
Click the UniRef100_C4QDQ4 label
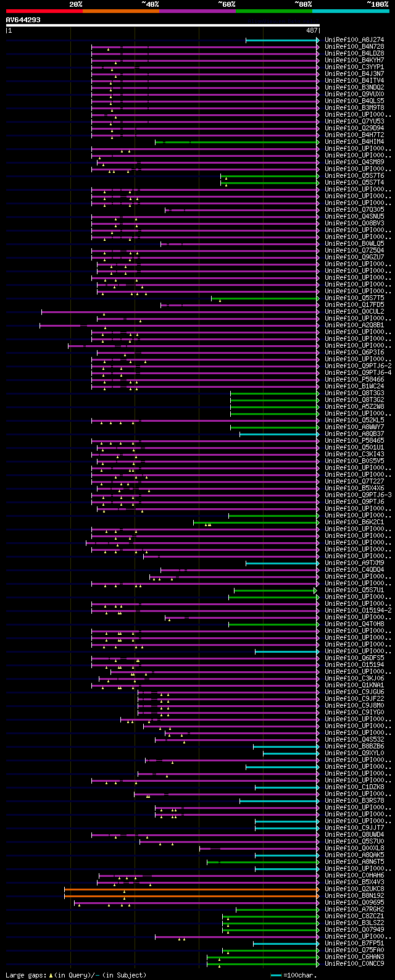click(354, 570)
